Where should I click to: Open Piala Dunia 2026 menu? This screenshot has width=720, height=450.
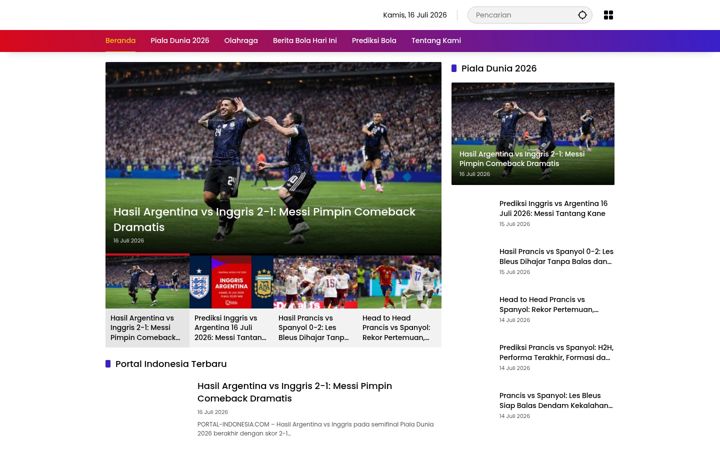pyautogui.click(x=180, y=40)
